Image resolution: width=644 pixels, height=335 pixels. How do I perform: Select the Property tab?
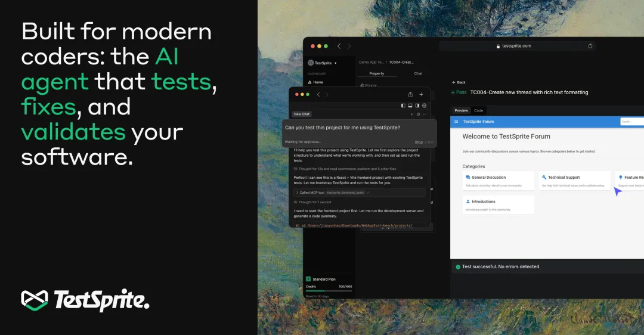tap(376, 73)
